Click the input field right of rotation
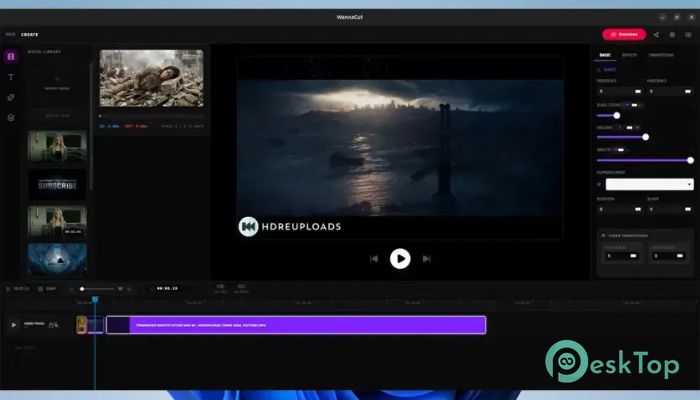This screenshot has width=700, height=400. coord(670,209)
